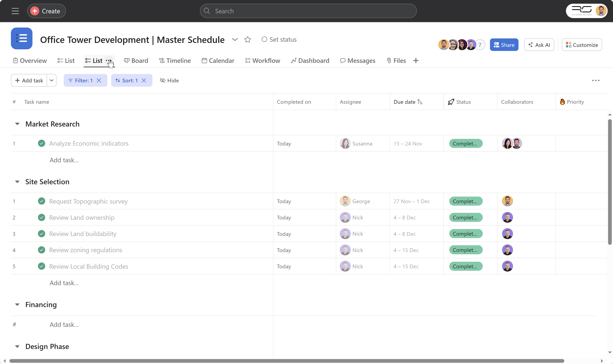Toggle completion of Review Land ownership
Screen dimensions: 613x364
coord(41,218)
